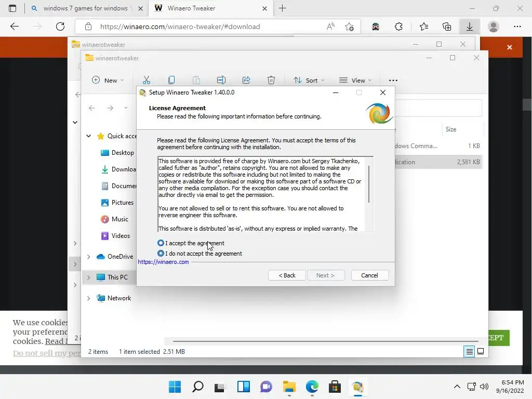Minimize the Setup Winaero Tweaker dialog
This screenshot has height=399, width=532.
pos(336,92)
